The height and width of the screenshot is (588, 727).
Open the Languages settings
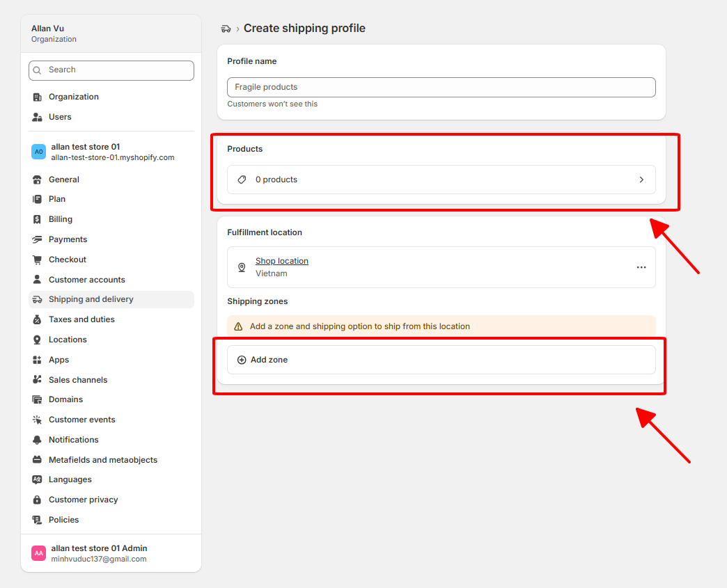point(111,479)
